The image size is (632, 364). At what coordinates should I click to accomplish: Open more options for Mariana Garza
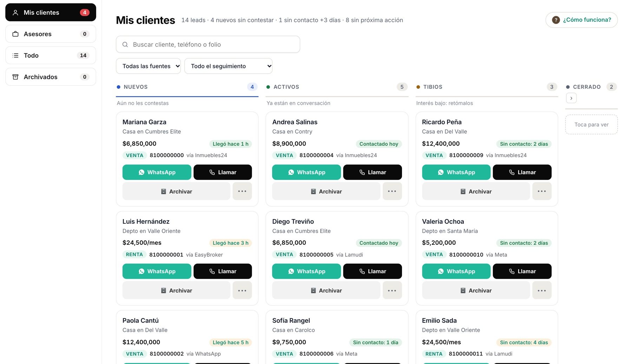(242, 191)
